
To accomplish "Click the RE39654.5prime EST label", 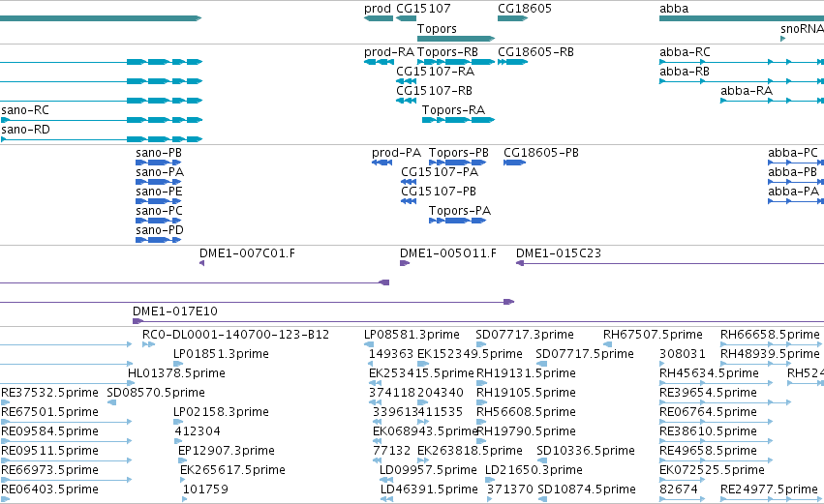I will pos(708,393).
